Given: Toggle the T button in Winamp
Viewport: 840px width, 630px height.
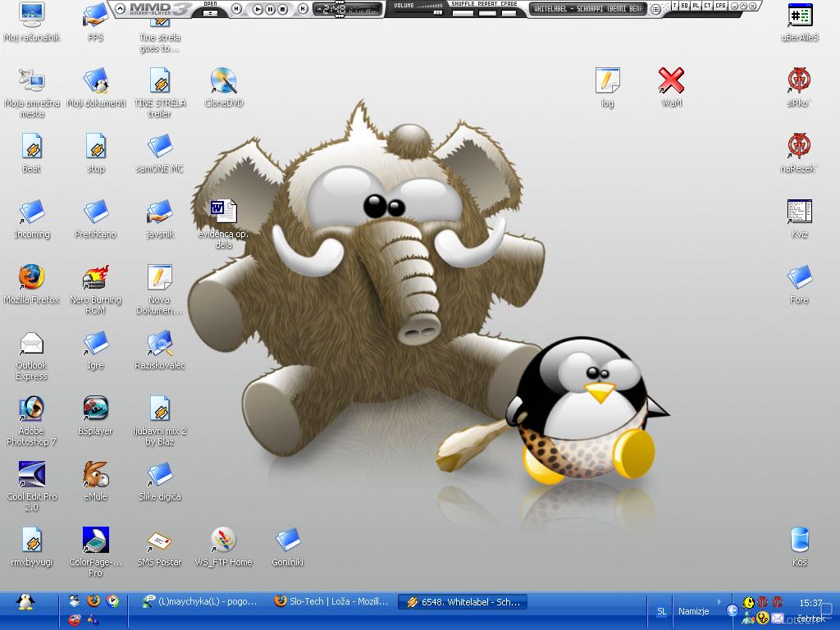Looking at the screenshot, I should pos(674,6).
